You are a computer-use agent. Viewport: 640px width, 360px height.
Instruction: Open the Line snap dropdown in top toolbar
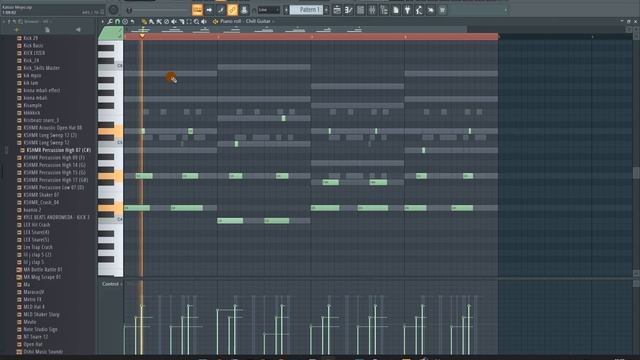(269, 10)
